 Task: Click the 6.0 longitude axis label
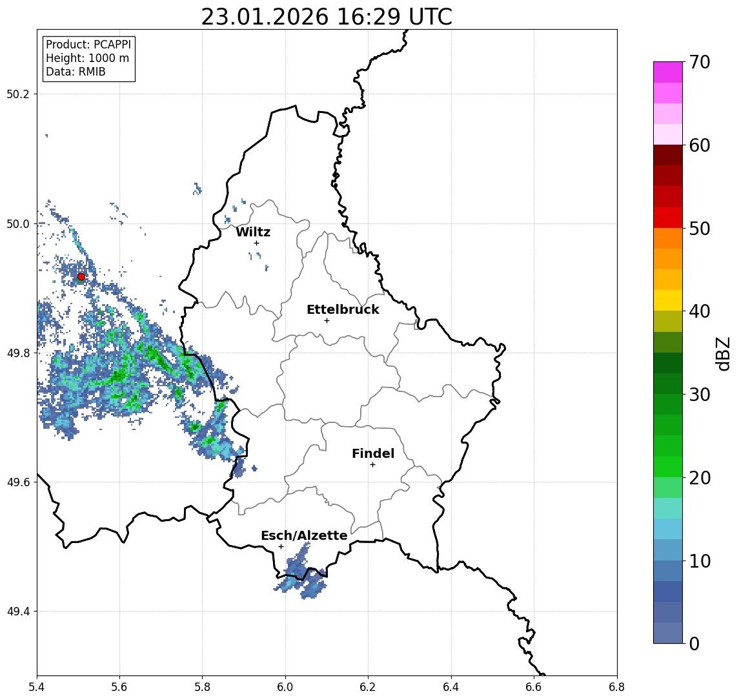point(285,687)
